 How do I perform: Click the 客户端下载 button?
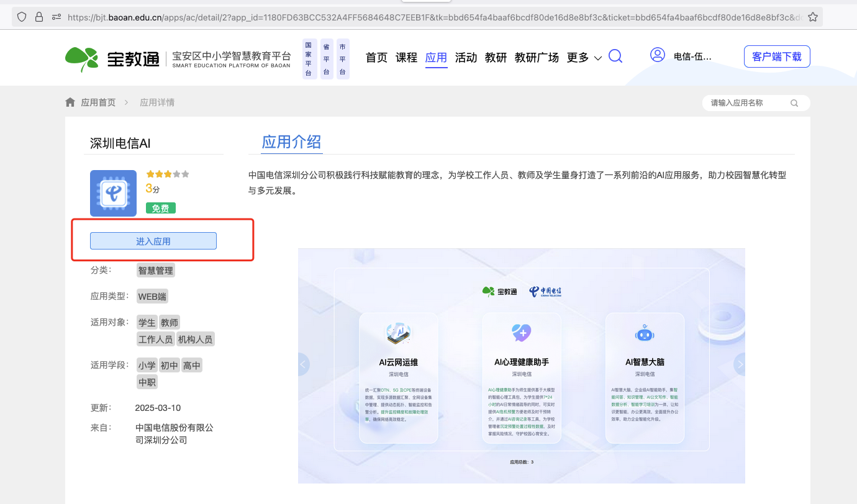click(x=776, y=56)
